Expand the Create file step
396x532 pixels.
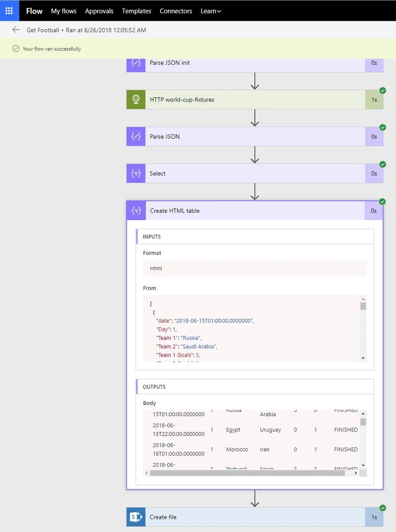click(x=255, y=517)
